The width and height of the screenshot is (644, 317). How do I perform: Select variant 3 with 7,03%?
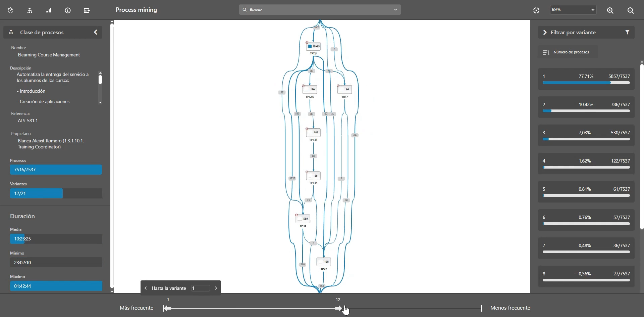(586, 136)
